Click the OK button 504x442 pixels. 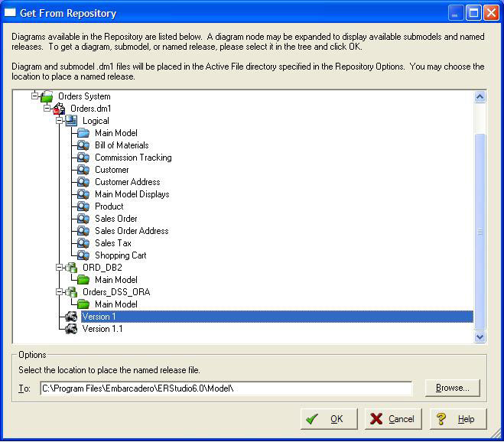[x=329, y=419]
